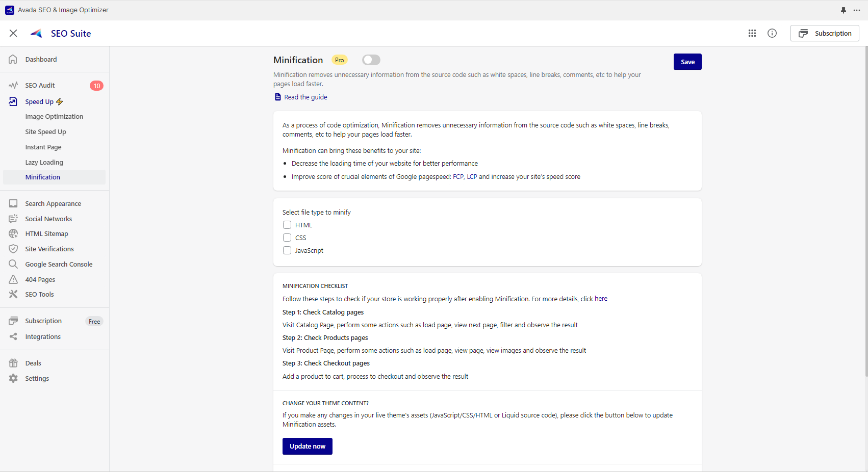This screenshot has width=868, height=472.
Task: Enable the Minification toggle switch
Action: pos(371,60)
